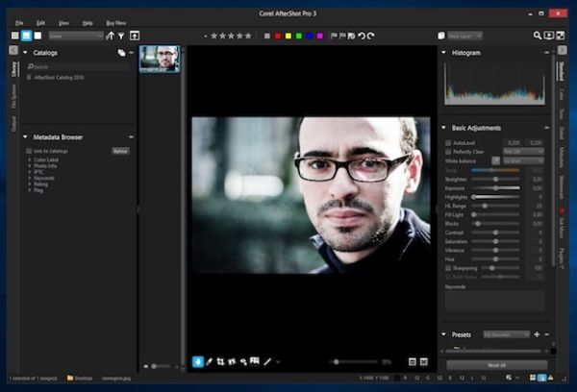Click the magnifier search icon in top toolbar
The height and width of the screenshot is (392, 577).
tap(538, 36)
